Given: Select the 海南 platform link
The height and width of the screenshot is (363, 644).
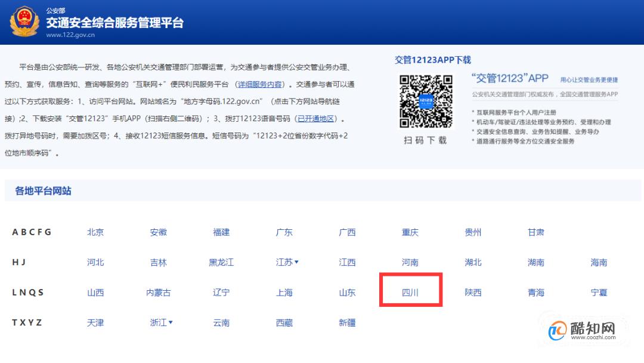Looking at the screenshot, I should [x=599, y=262].
